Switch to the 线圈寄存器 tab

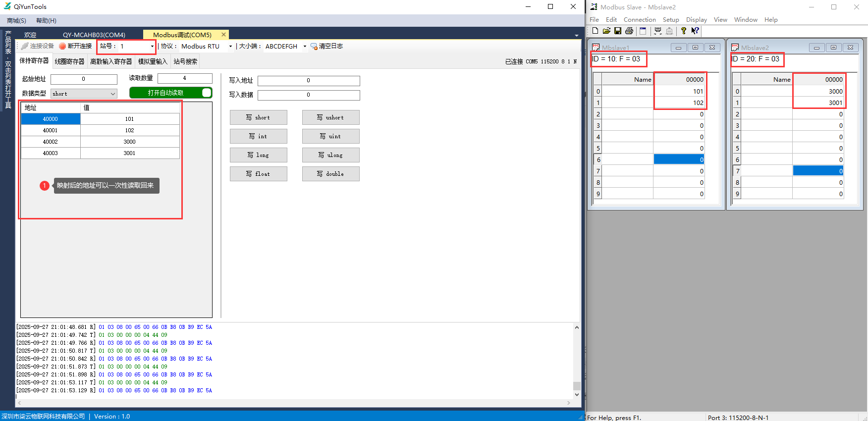pyautogui.click(x=69, y=61)
